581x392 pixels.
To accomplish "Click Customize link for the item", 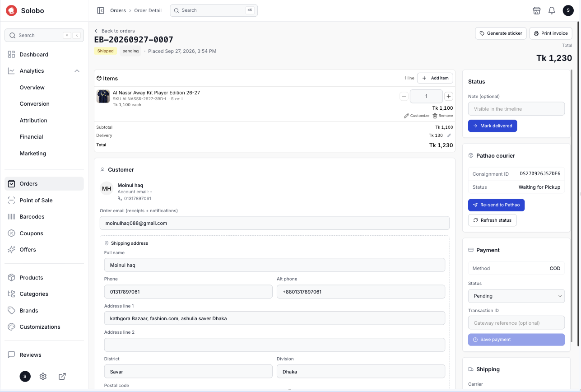I will [417, 116].
